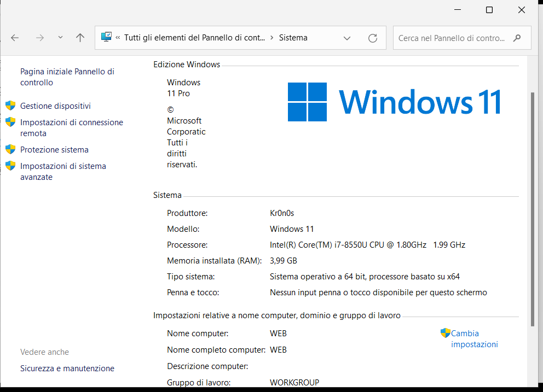Go forward with the right arrow
Viewport: 543px width, 392px height.
[x=40, y=38]
